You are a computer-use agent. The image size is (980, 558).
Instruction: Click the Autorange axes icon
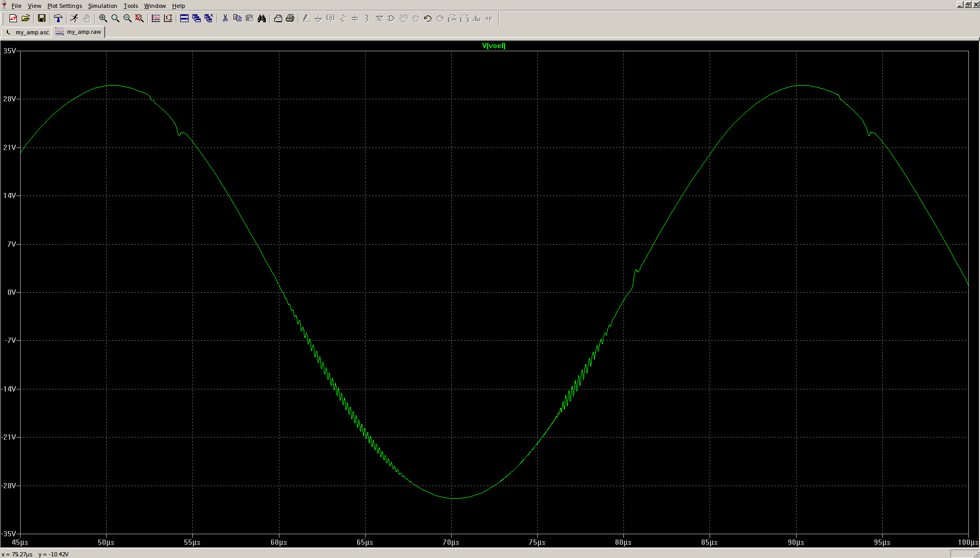[168, 18]
